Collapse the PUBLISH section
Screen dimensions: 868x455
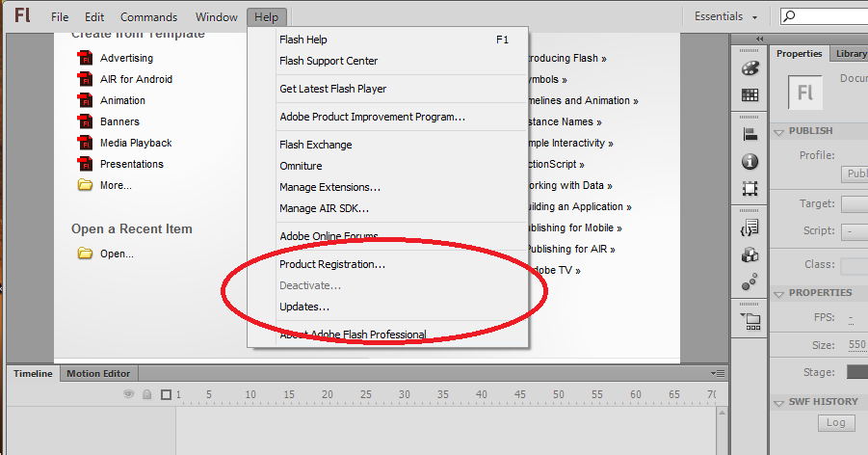778,132
